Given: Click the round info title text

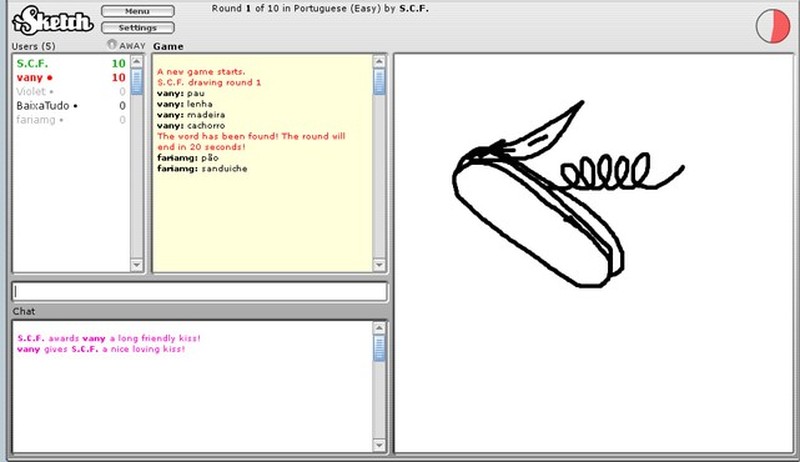Looking at the screenshot, I should coord(320,9).
